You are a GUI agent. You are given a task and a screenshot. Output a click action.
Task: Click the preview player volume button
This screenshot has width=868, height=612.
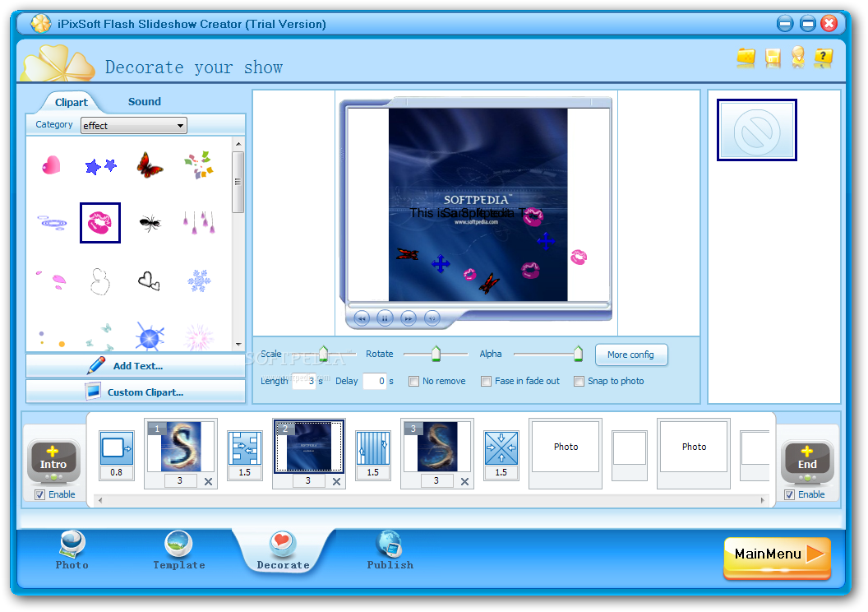(x=432, y=318)
